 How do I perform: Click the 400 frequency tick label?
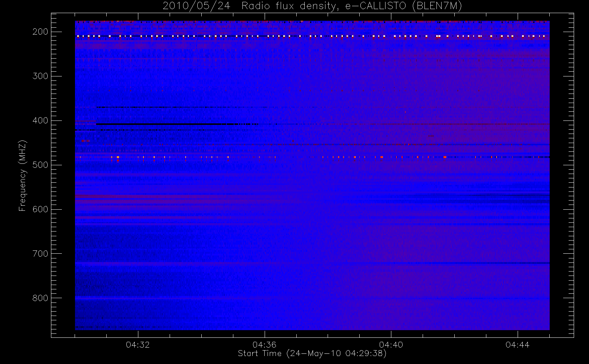click(x=40, y=120)
